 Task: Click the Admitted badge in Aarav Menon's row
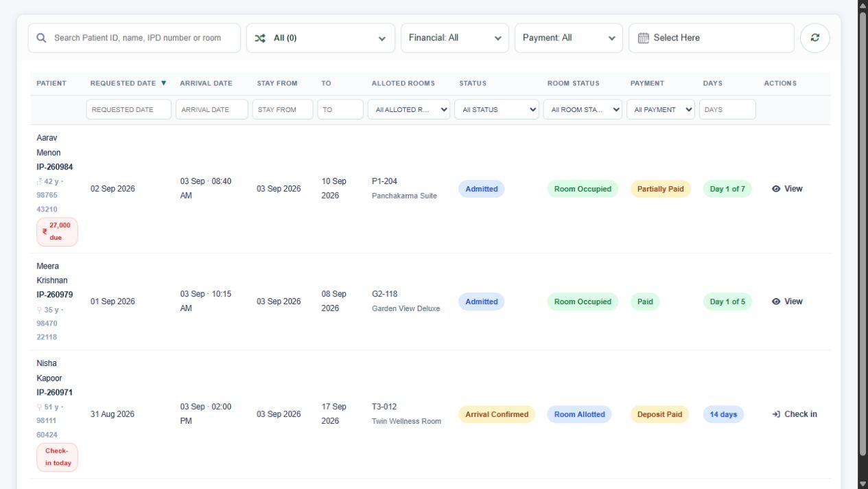(482, 189)
